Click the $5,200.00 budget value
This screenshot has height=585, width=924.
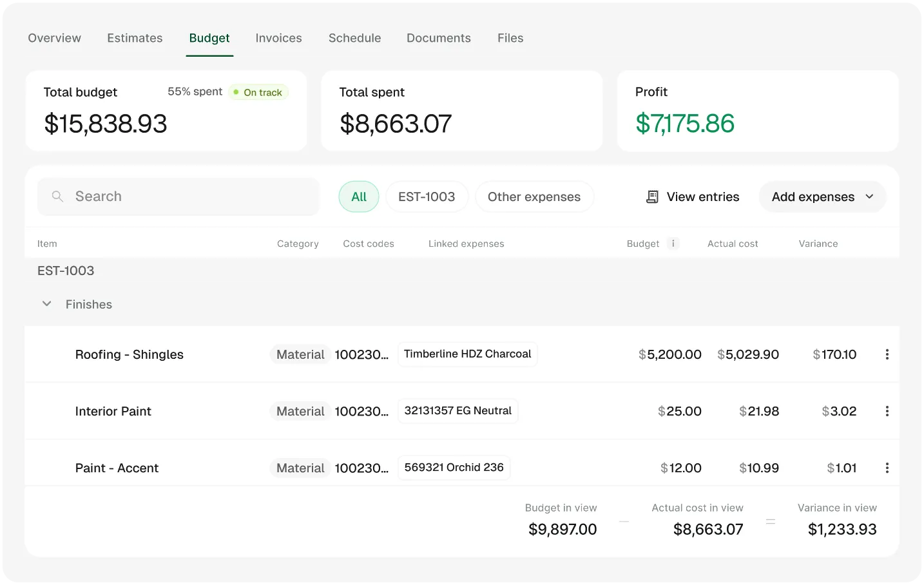pos(670,354)
